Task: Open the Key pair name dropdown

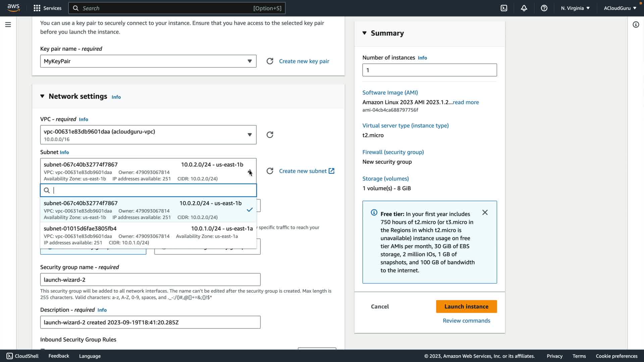Action: click(x=148, y=61)
